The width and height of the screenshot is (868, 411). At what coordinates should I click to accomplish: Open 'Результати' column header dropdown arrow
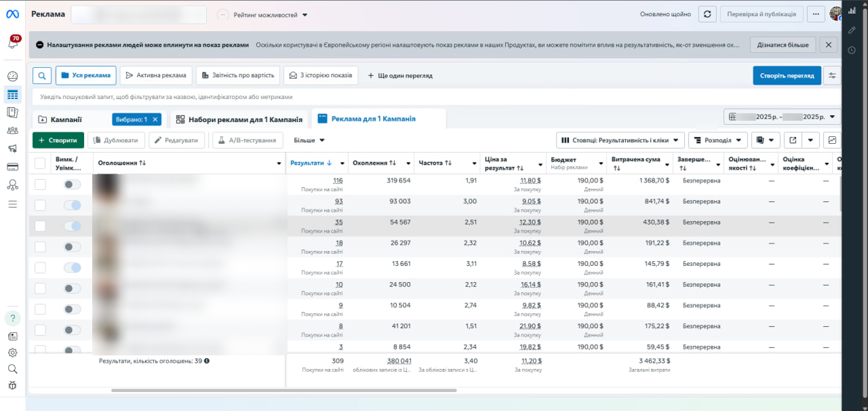coord(341,163)
